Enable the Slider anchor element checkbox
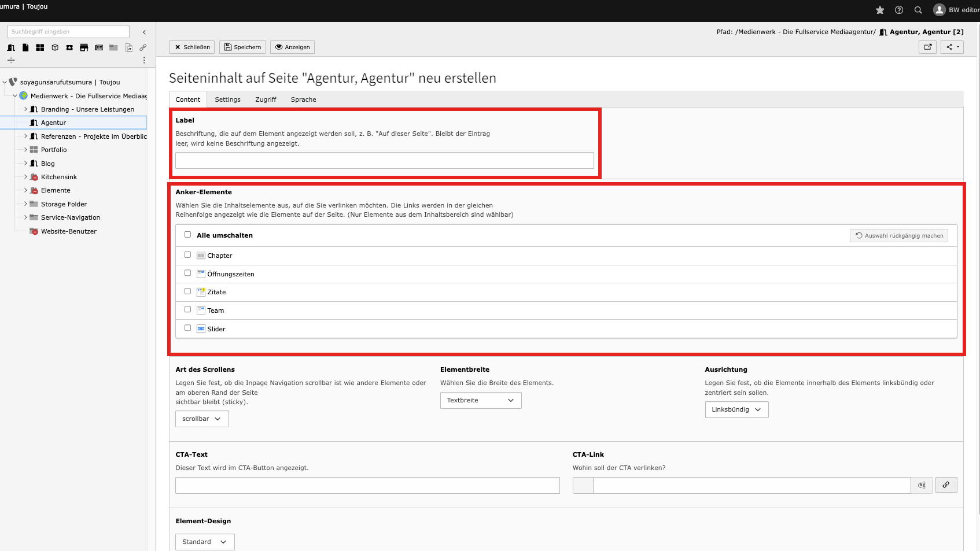Screen dimensions: 980x551 tap(187, 328)
